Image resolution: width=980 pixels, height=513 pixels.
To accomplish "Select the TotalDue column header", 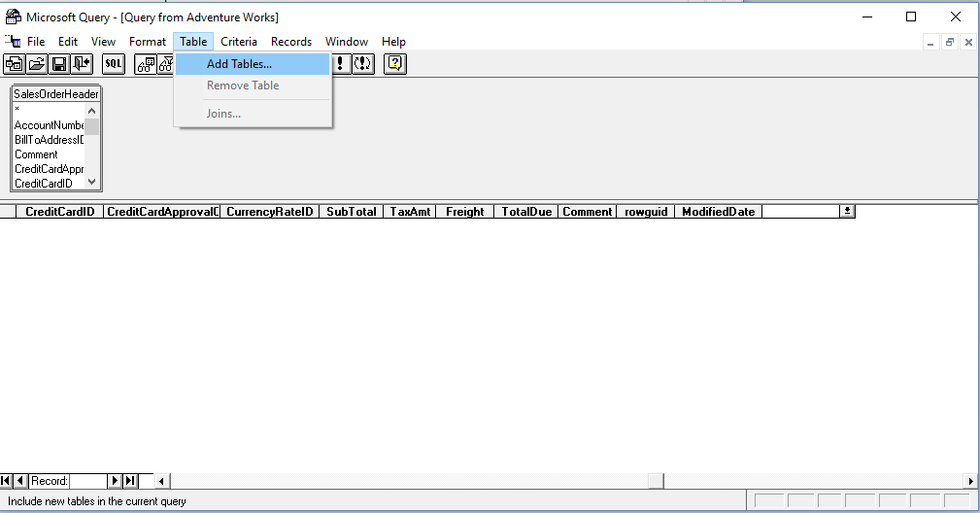I will (x=525, y=212).
